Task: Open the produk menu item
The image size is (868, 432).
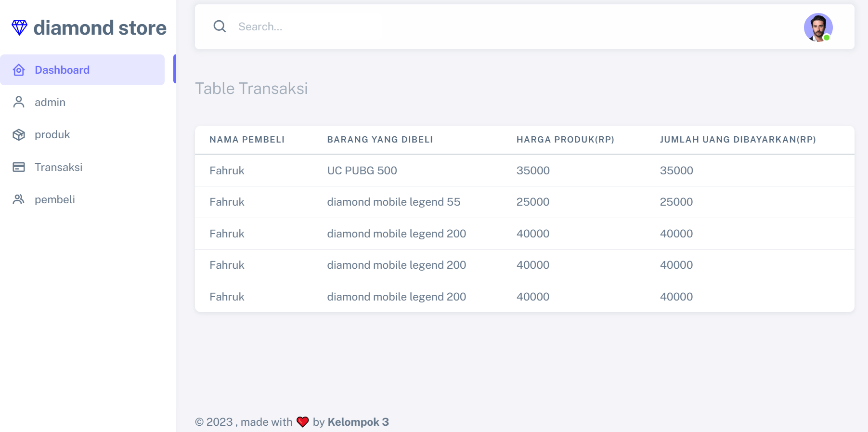Action: [52, 135]
